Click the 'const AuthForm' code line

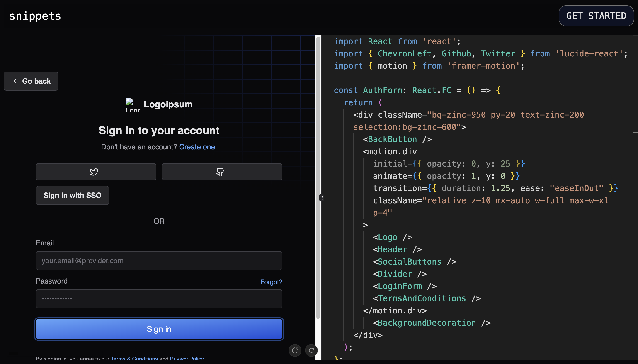(x=417, y=90)
